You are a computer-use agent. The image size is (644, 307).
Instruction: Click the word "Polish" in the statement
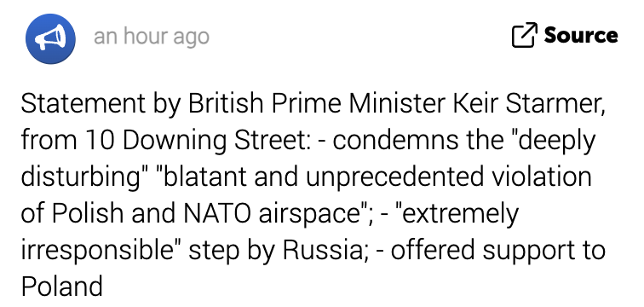pyautogui.click(x=88, y=214)
